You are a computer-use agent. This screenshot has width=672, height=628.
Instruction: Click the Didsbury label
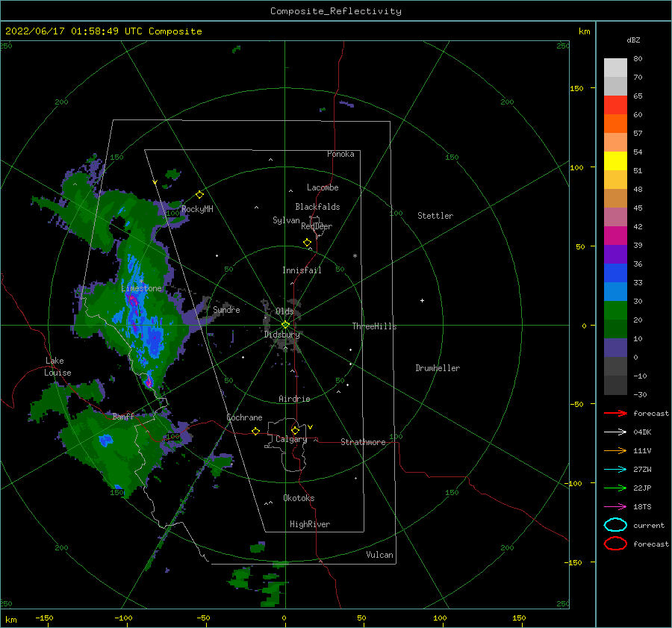click(x=281, y=335)
